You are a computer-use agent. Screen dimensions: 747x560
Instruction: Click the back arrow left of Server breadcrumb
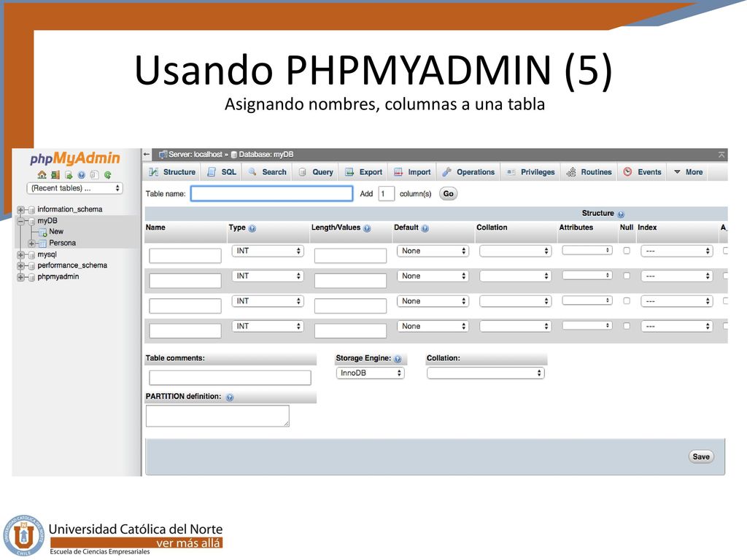coord(147,155)
